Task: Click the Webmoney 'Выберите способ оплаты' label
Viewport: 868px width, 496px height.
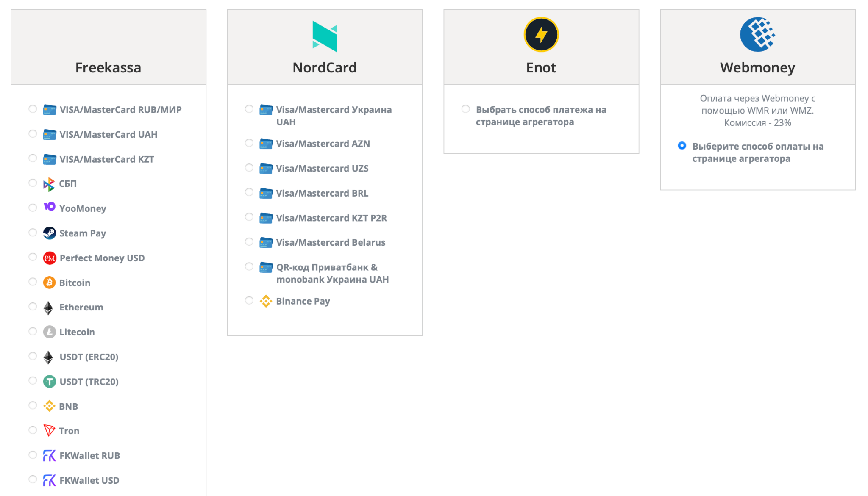Action: [x=758, y=152]
